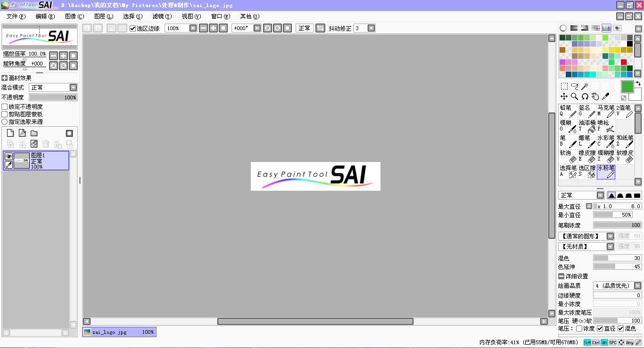Collapse the 详细设置 section

click(561, 276)
